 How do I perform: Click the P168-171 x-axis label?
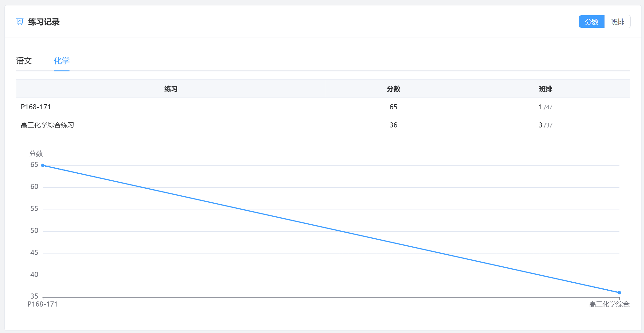[x=42, y=304]
